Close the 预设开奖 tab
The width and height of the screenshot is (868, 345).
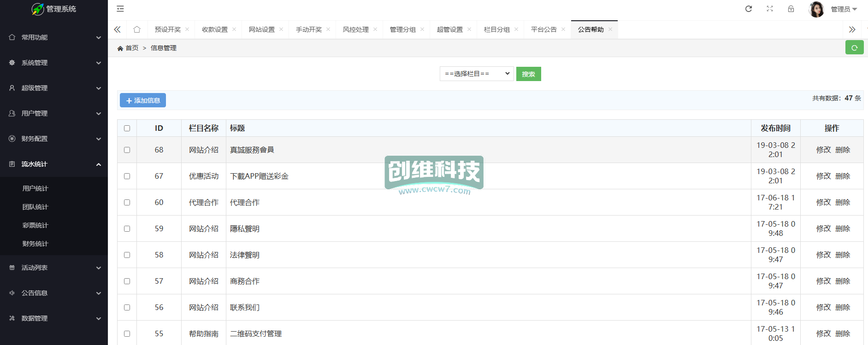pos(187,29)
